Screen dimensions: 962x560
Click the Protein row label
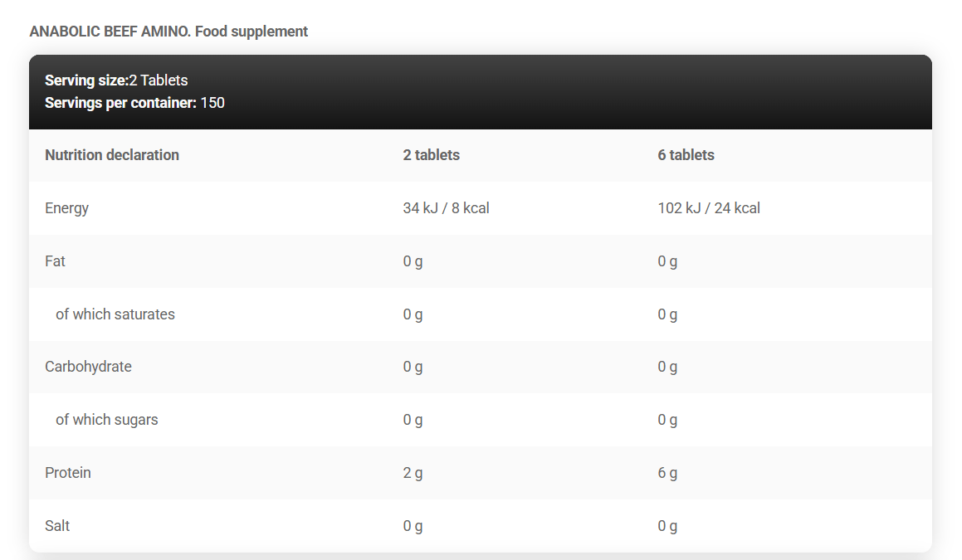(x=68, y=473)
